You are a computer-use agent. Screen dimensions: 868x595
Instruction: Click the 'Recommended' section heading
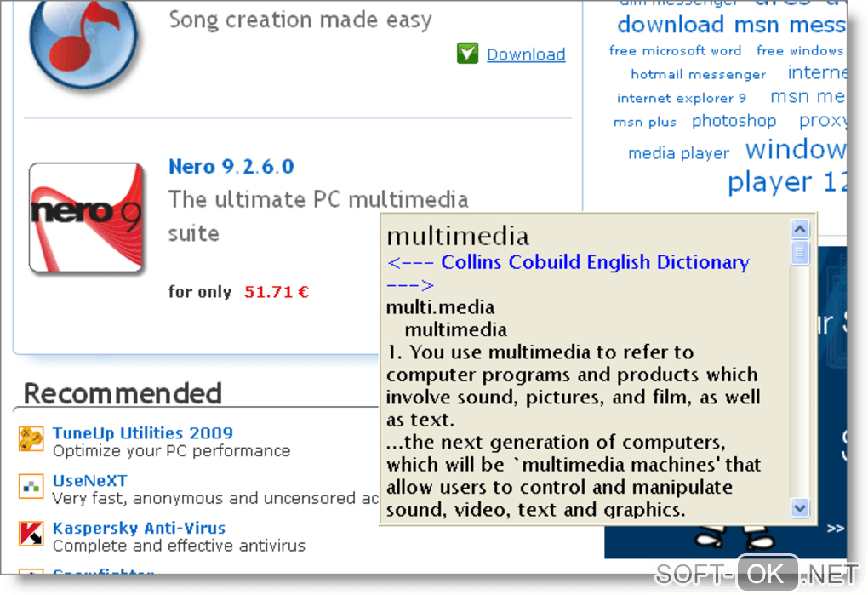(x=123, y=393)
